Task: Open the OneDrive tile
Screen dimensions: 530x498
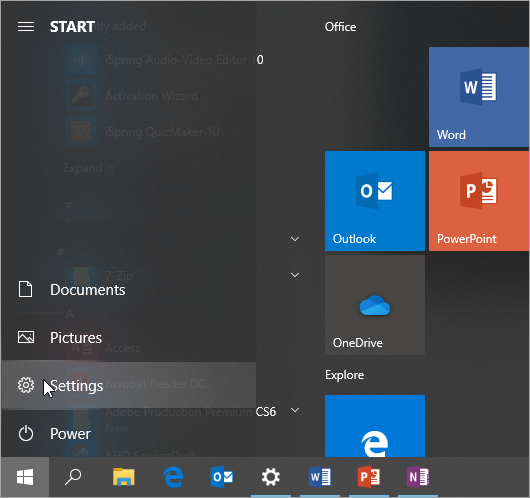Action: click(x=375, y=305)
